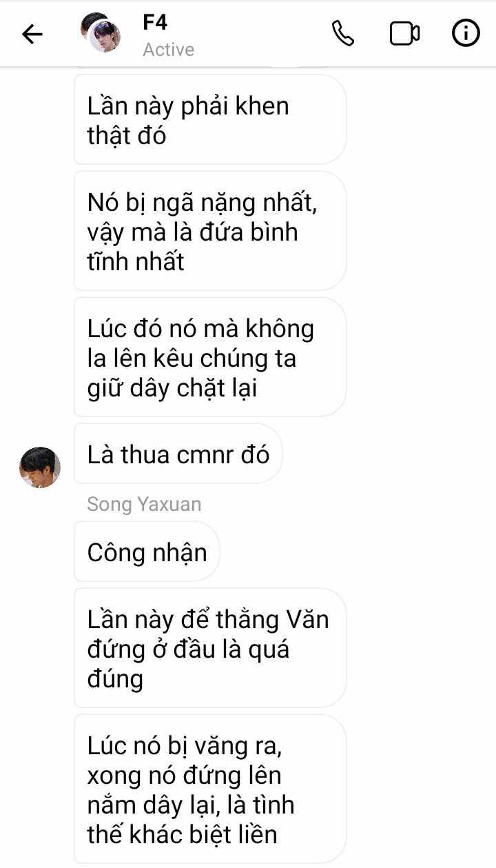The height and width of the screenshot is (868, 496).
Task: Open the F4 group avatar
Action: pyautogui.click(x=101, y=33)
